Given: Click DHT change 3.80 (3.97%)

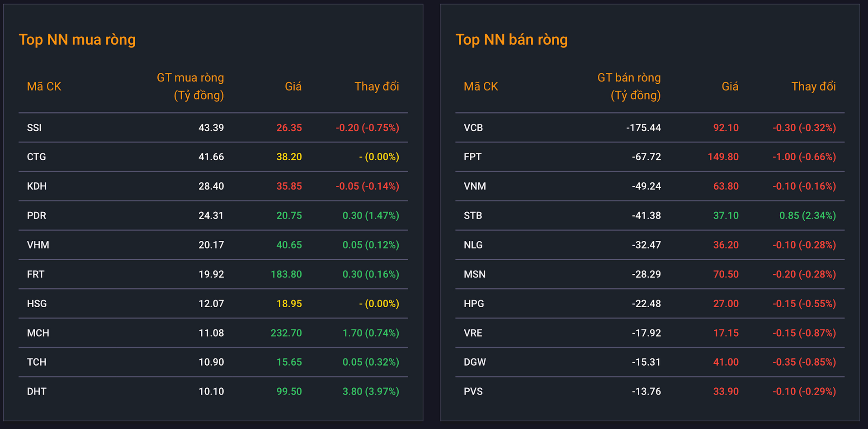Looking at the screenshot, I should [x=371, y=391].
